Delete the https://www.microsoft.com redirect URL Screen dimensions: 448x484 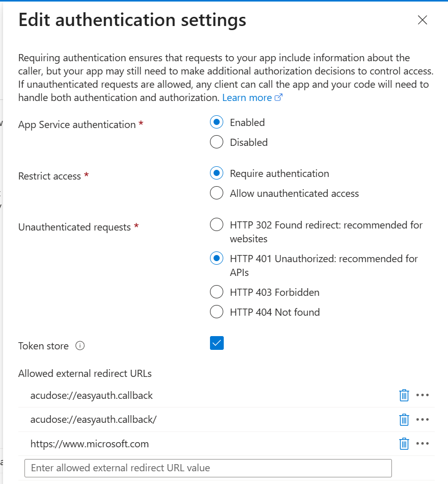(x=404, y=444)
